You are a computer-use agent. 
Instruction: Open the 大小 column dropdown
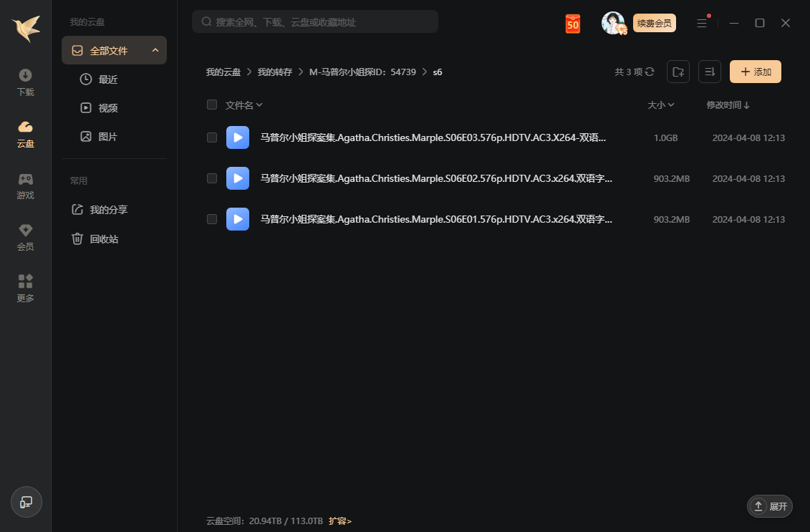(x=660, y=105)
